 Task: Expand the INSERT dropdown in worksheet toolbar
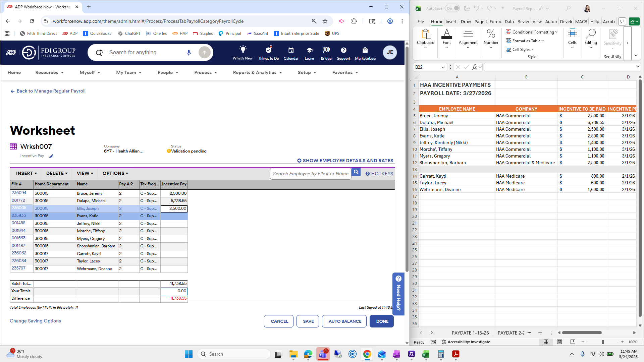(x=26, y=173)
